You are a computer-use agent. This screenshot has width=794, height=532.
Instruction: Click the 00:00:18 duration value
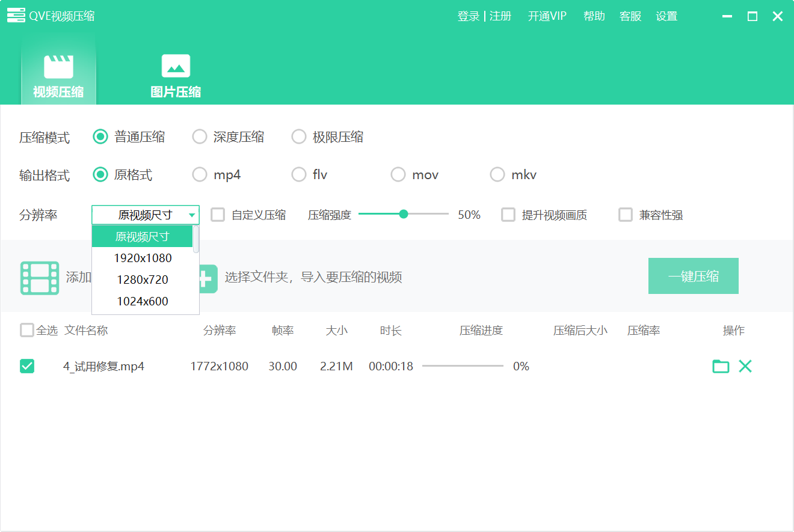(x=391, y=366)
